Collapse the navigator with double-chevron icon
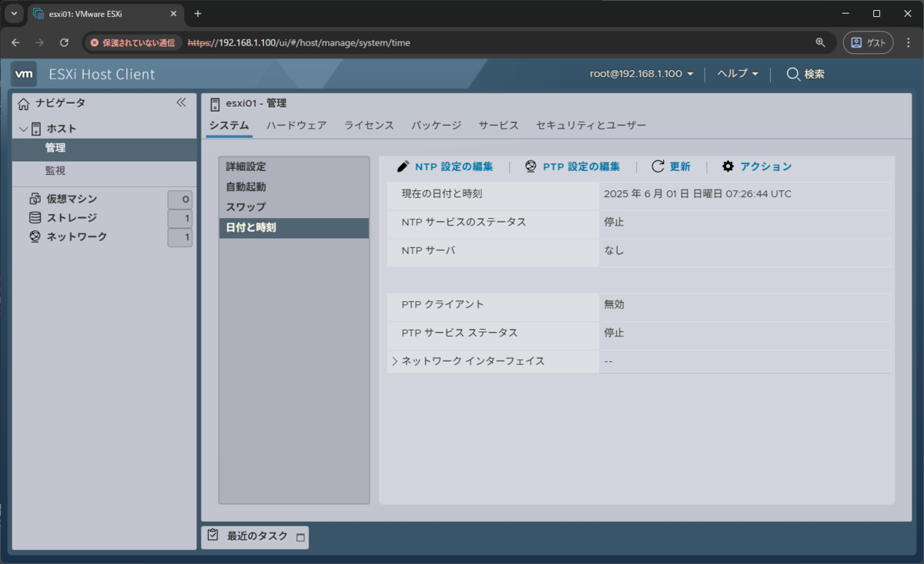The height and width of the screenshot is (564, 924). tap(181, 102)
